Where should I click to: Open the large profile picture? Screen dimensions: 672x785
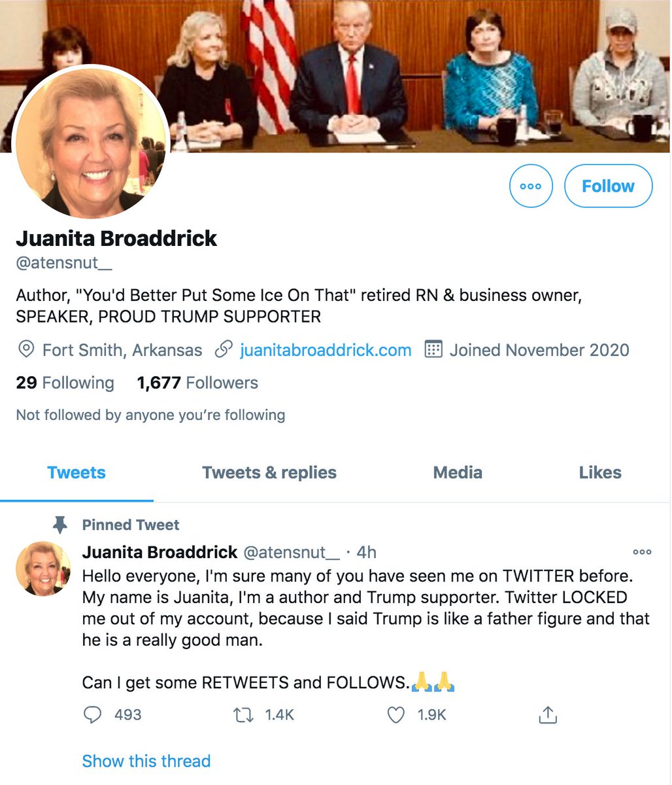pos(91,142)
